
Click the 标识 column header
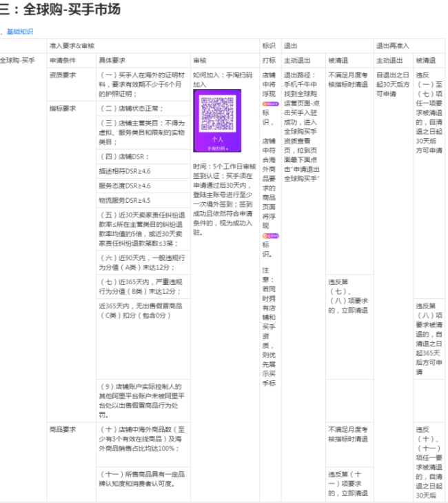(269, 46)
